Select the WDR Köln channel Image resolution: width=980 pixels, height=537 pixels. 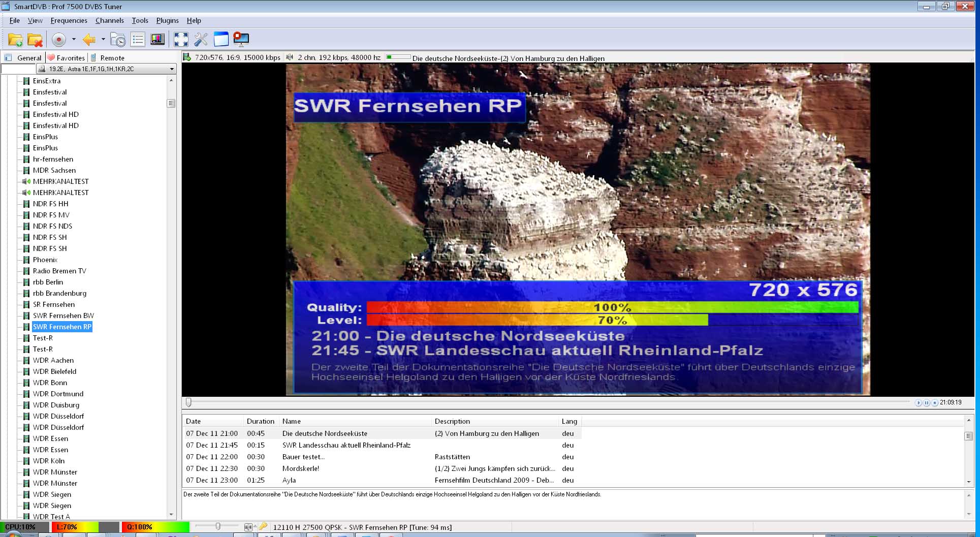49,461
